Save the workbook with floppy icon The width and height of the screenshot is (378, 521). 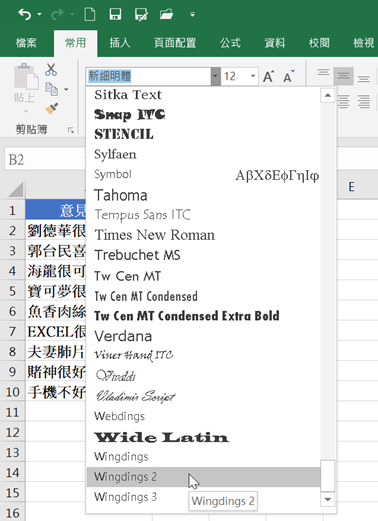tap(115, 14)
